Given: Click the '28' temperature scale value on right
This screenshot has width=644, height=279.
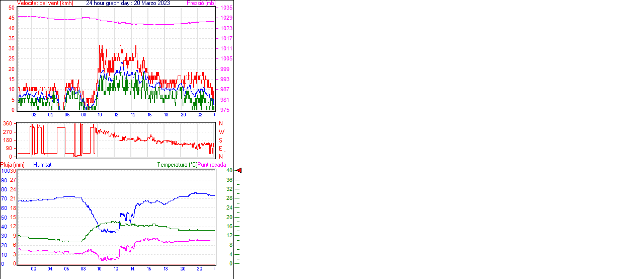Looking at the screenshot, I should point(229,198).
